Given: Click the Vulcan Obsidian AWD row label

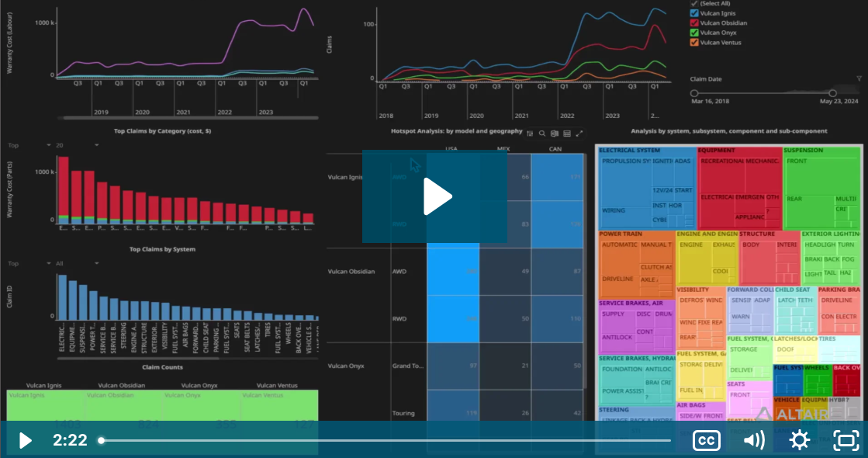Looking at the screenshot, I should 399,272.
